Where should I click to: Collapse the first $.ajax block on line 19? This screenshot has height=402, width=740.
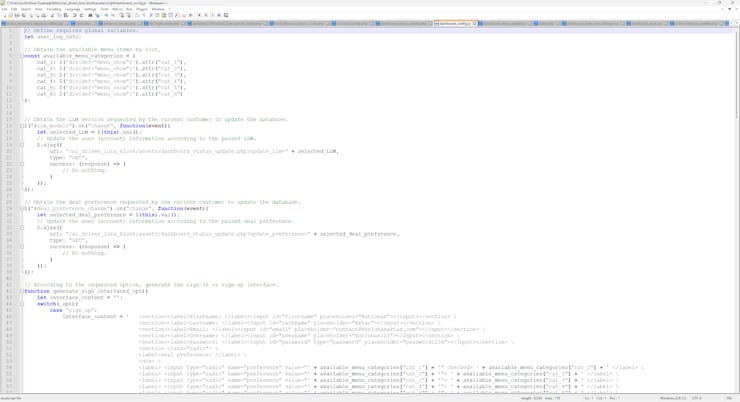tap(22, 145)
